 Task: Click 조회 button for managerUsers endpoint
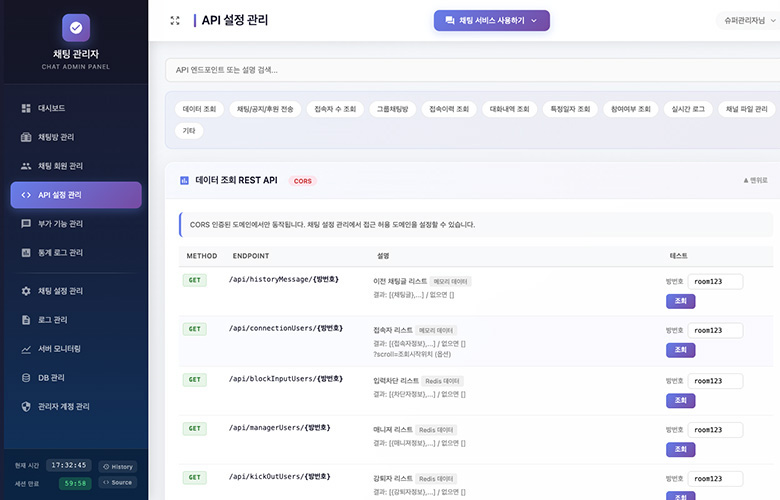[681, 449]
